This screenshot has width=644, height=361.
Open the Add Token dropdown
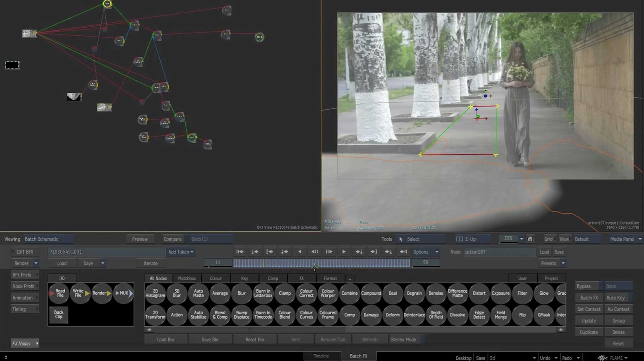(181, 252)
